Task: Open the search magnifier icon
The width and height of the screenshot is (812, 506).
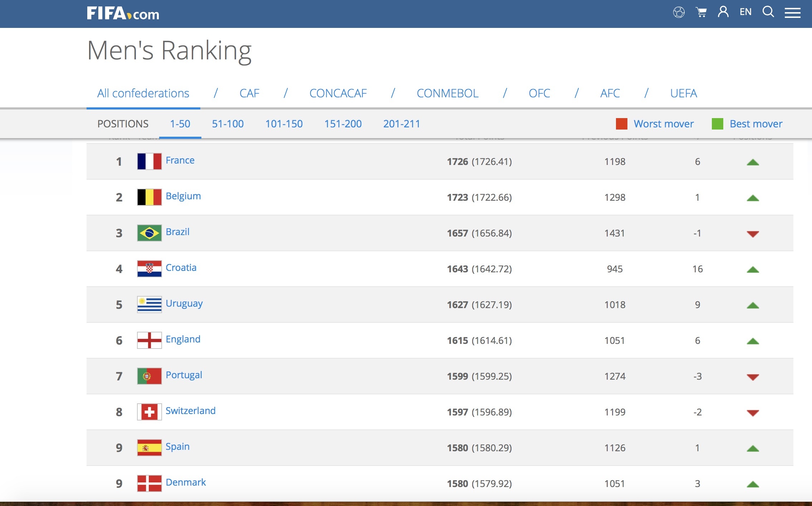Action: tap(768, 12)
